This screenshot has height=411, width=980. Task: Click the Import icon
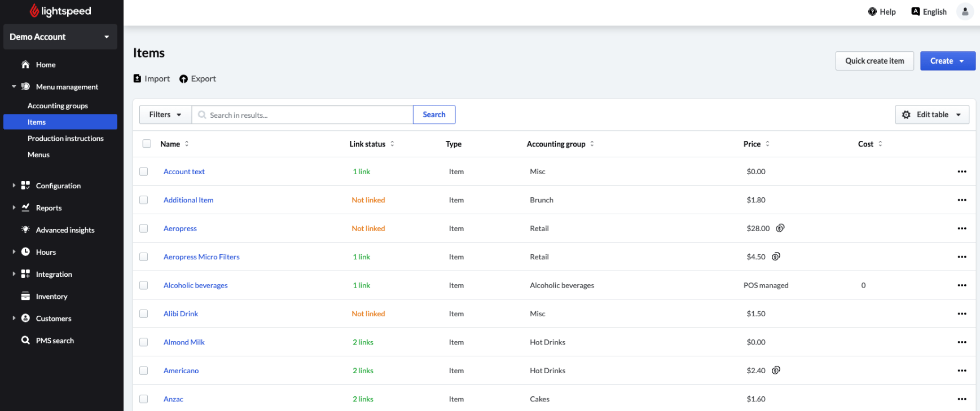(137, 79)
